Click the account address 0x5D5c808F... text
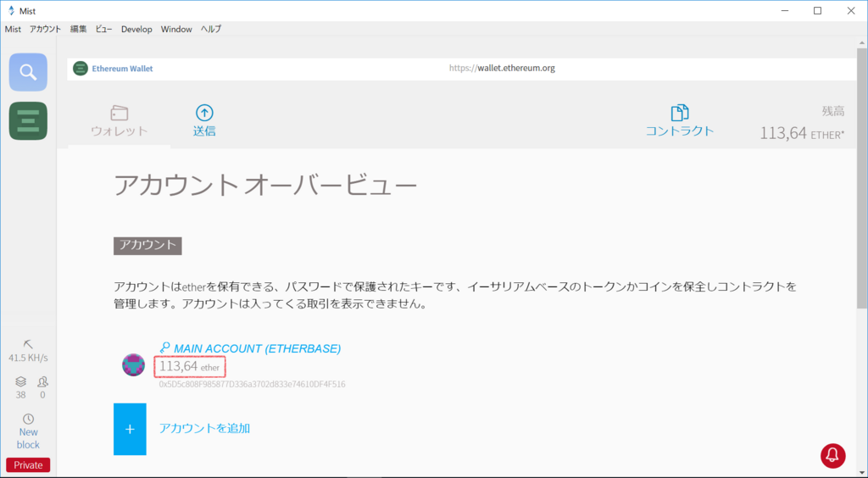868x478 pixels. coord(253,384)
